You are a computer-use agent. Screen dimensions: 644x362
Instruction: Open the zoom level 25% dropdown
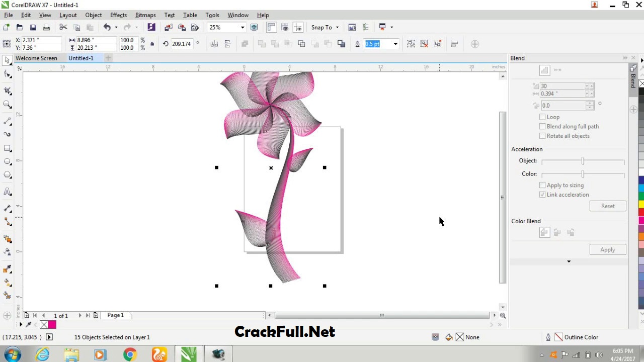pos(242,27)
